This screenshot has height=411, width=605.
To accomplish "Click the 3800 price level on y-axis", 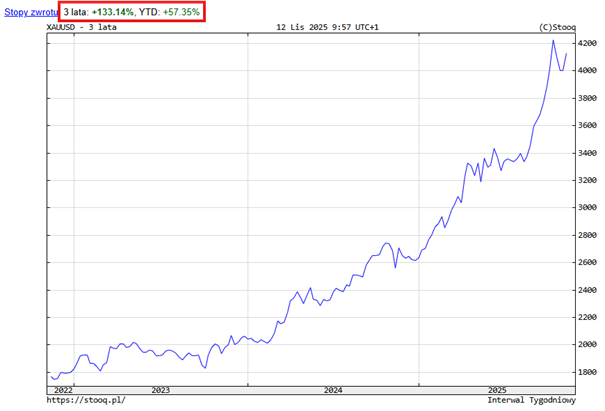I will [591, 98].
